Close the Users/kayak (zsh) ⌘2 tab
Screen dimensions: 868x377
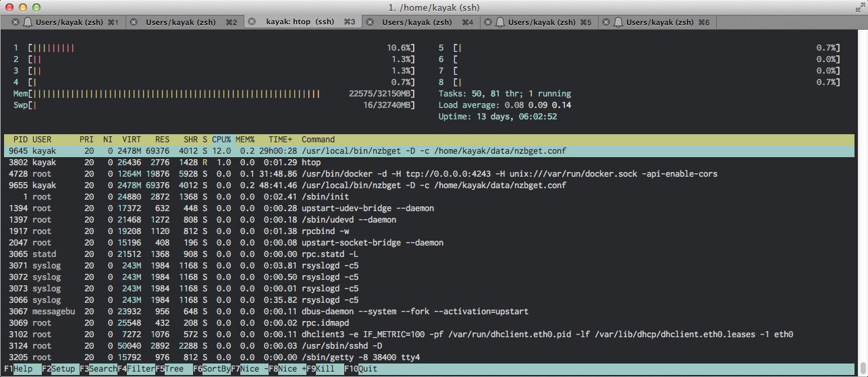pyautogui.click(x=133, y=22)
